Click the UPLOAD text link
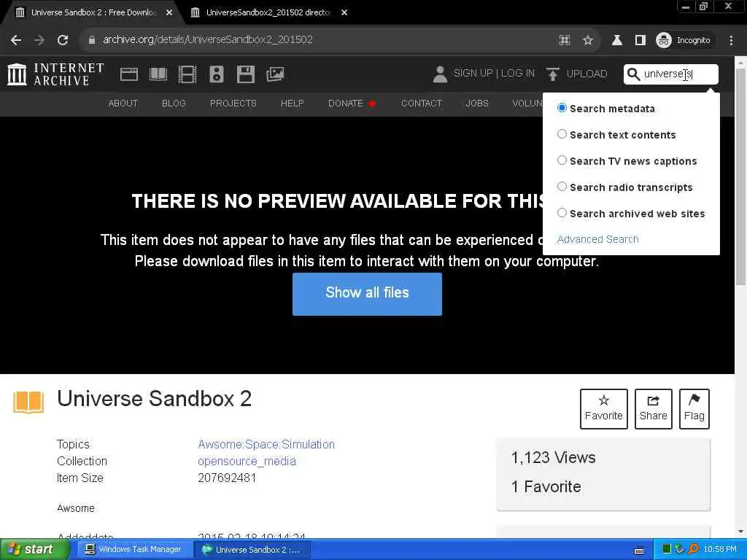747x560 pixels. click(587, 74)
